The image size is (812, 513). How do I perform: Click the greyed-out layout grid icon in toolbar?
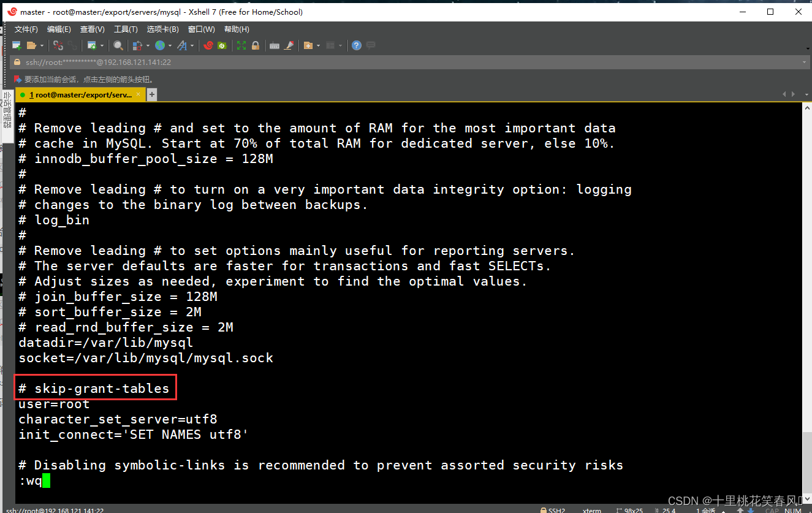coord(331,45)
